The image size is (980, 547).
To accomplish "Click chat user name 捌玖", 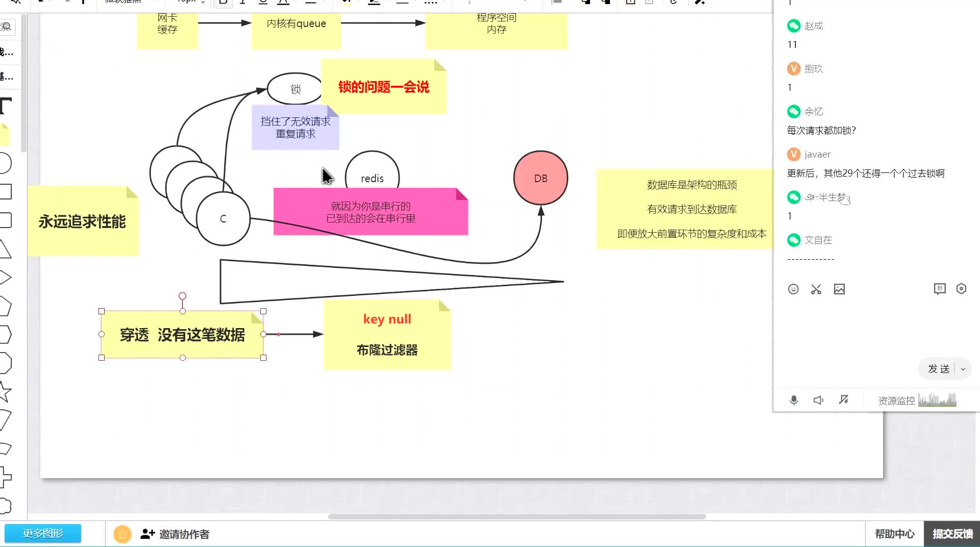I will pos(814,68).
